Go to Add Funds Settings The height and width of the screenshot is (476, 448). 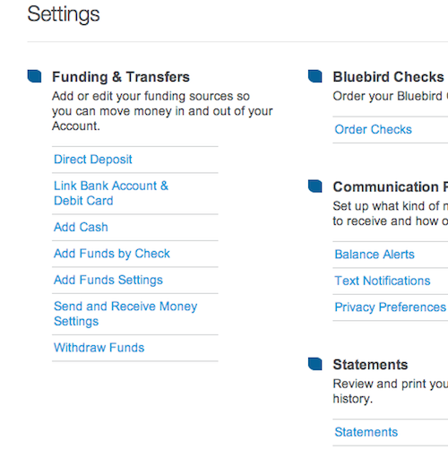[108, 281]
